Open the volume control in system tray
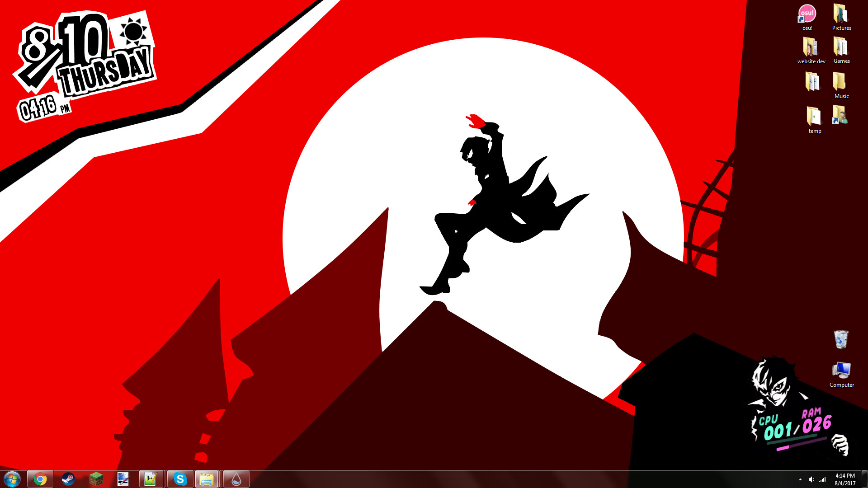 tap(811, 479)
